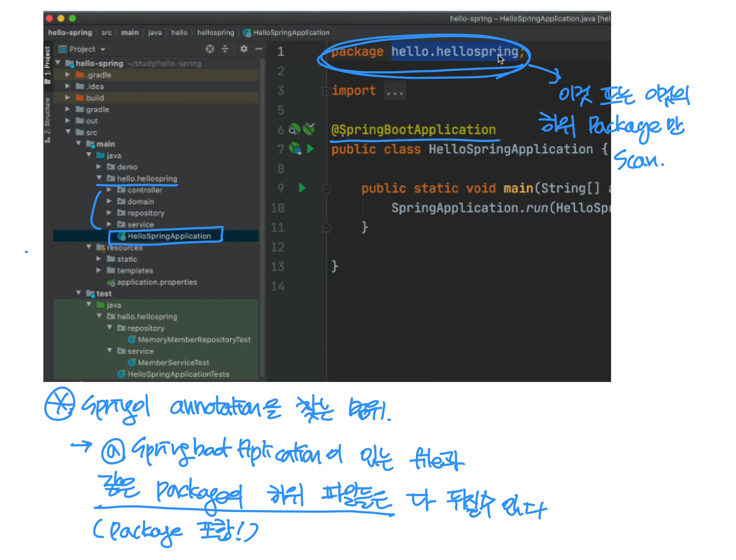Screen dimensions: 736x560
Task: Open the 1: Project side tab
Action: coord(48,65)
